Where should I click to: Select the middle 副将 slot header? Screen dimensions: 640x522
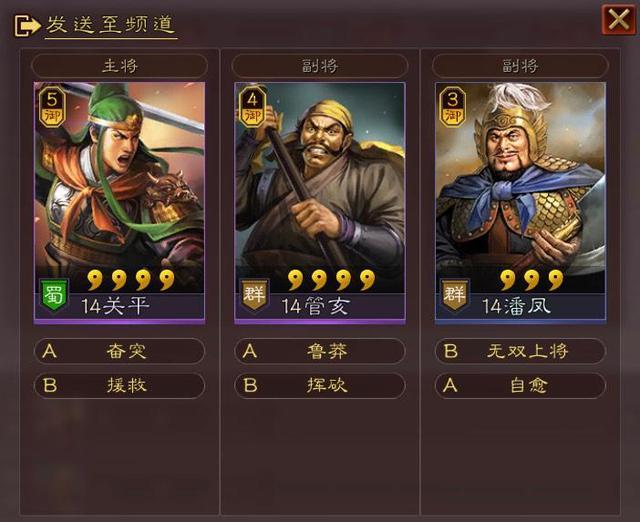point(320,66)
